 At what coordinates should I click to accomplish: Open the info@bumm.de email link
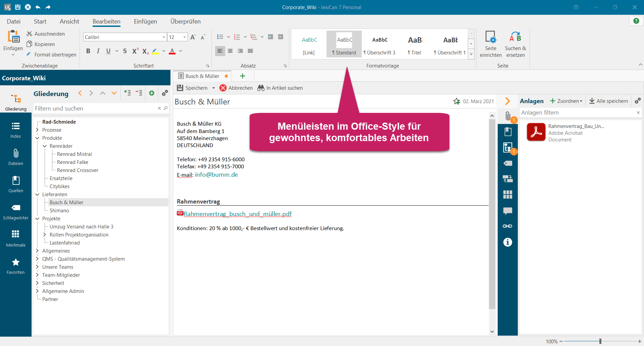(x=216, y=175)
